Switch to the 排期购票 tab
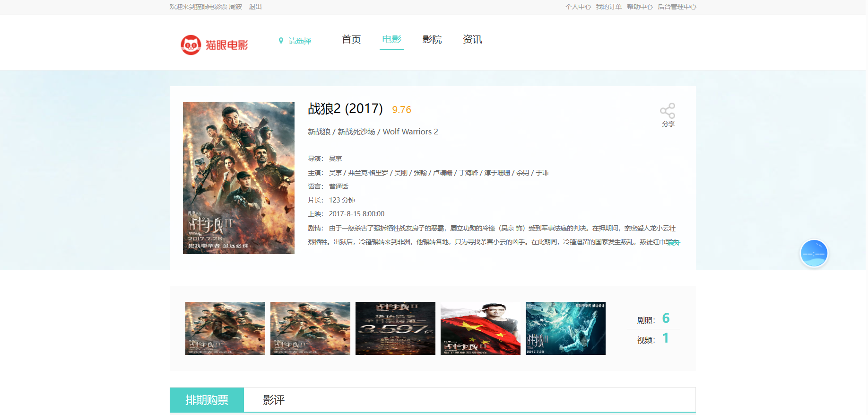 click(x=207, y=400)
